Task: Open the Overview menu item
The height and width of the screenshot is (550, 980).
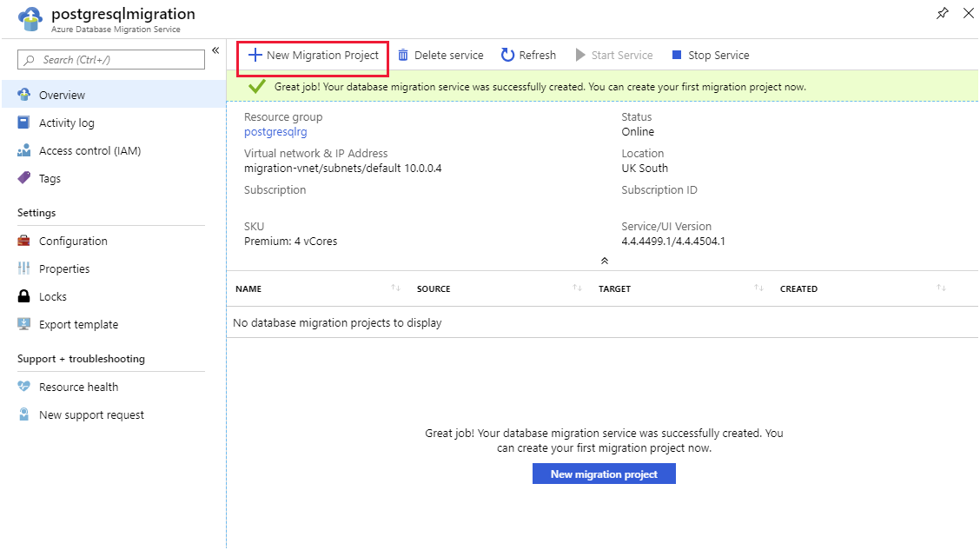Action: [x=114, y=95]
